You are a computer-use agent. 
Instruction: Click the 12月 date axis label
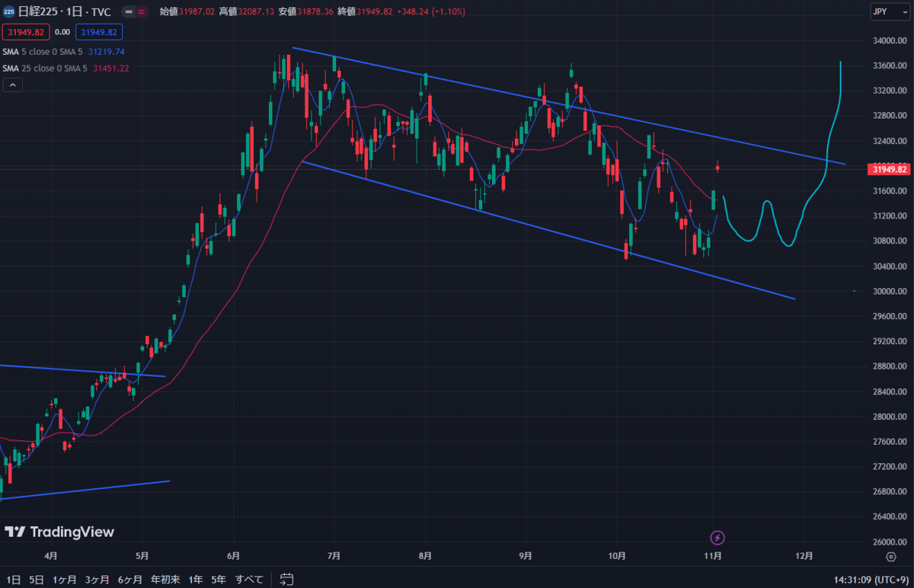[x=804, y=557]
